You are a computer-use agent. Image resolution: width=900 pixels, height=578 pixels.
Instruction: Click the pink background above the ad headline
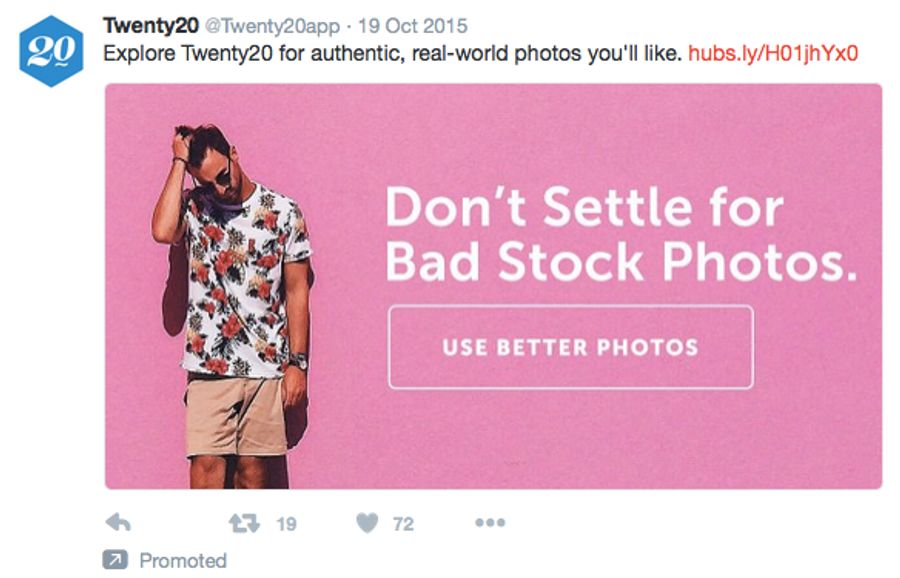pyautogui.click(x=620, y=130)
